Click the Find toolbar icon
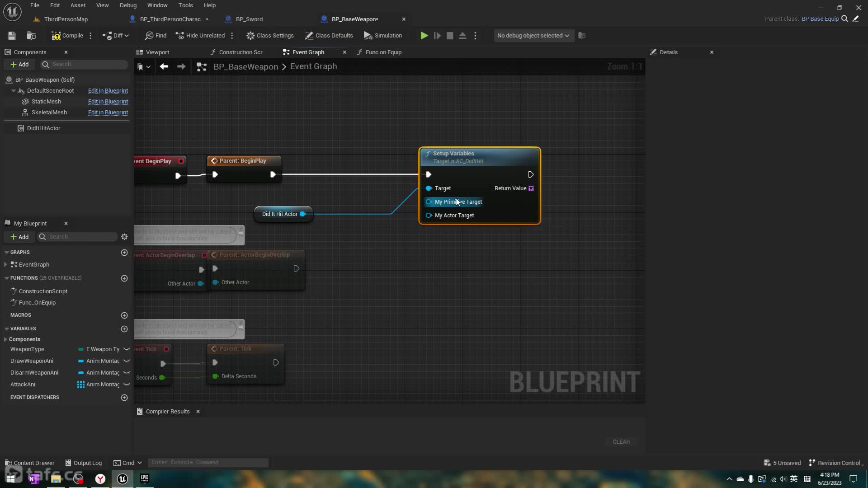The width and height of the screenshot is (868, 488). tap(156, 36)
